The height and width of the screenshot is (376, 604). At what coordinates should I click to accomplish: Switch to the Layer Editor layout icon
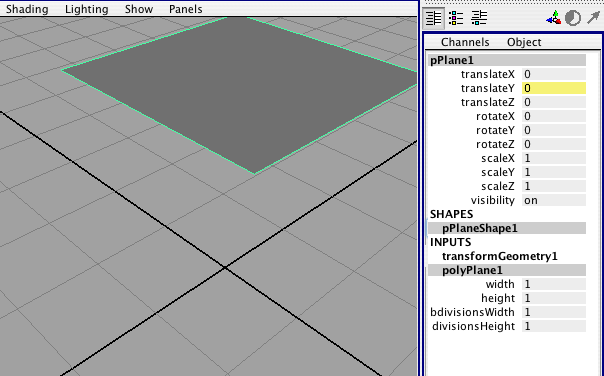456,18
